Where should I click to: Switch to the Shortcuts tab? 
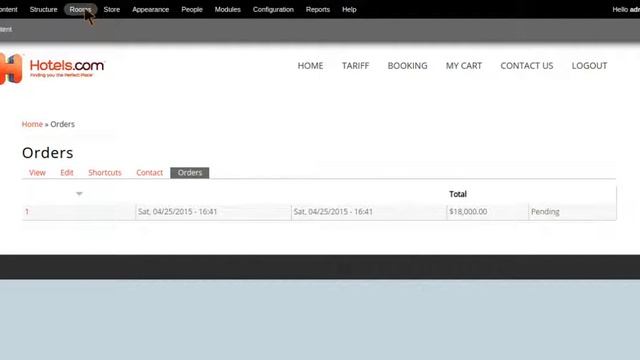[x=105, y=173]
